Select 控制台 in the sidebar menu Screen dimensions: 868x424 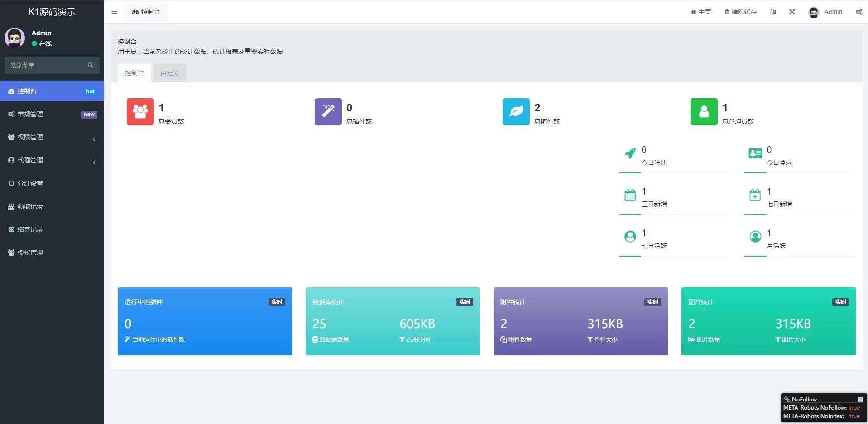pyautogui.click(x=52, y=91)
